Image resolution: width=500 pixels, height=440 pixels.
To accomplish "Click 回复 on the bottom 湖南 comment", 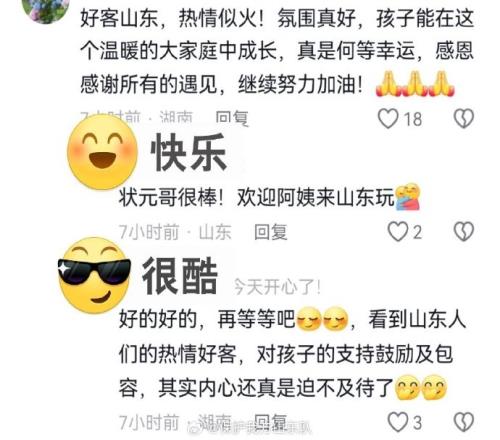I will (x=270, y=422).
